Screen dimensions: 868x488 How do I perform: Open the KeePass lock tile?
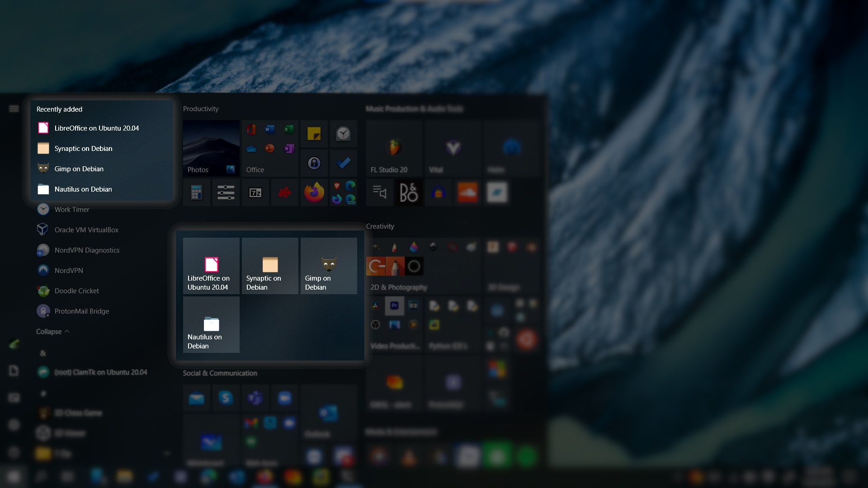click(314, 163)
